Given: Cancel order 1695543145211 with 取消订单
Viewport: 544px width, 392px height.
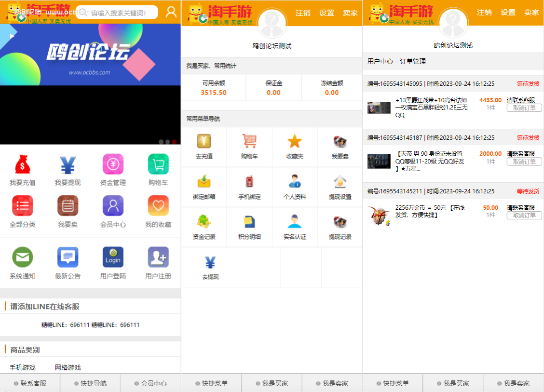Looking at the screenshot, I should pos(524,216).
